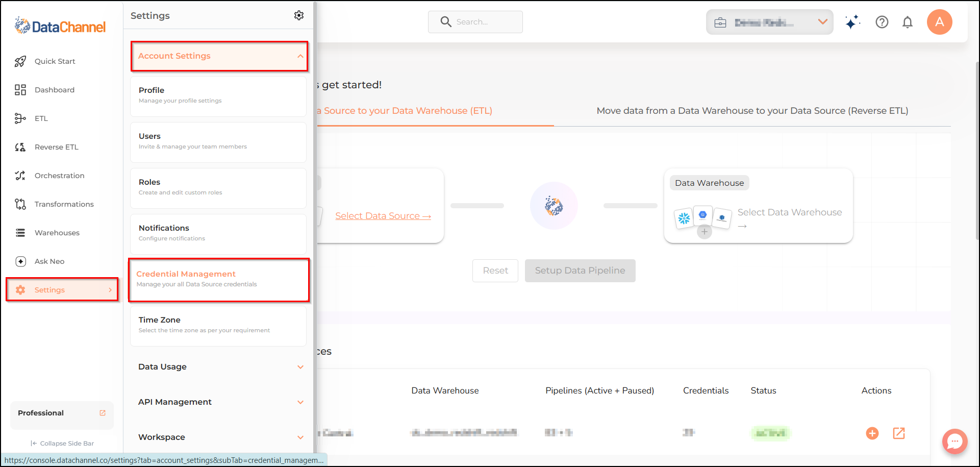Open the user avatar 'A' menu
Viewport: 980px width, 467px height.
[940, 22]
